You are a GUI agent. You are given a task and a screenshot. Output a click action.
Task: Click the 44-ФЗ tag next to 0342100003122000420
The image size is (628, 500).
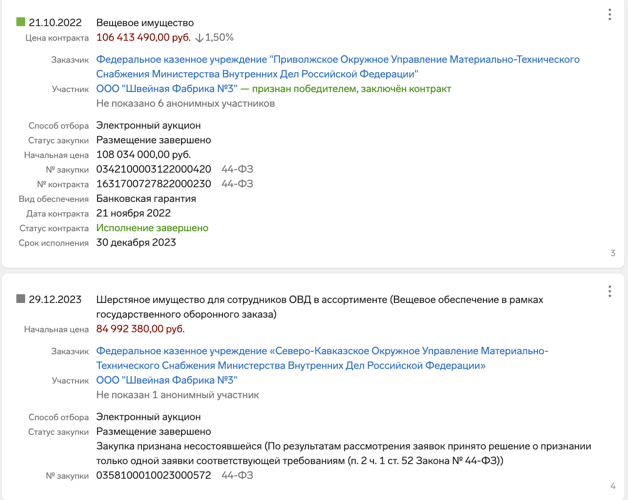[x=238, y=169]
